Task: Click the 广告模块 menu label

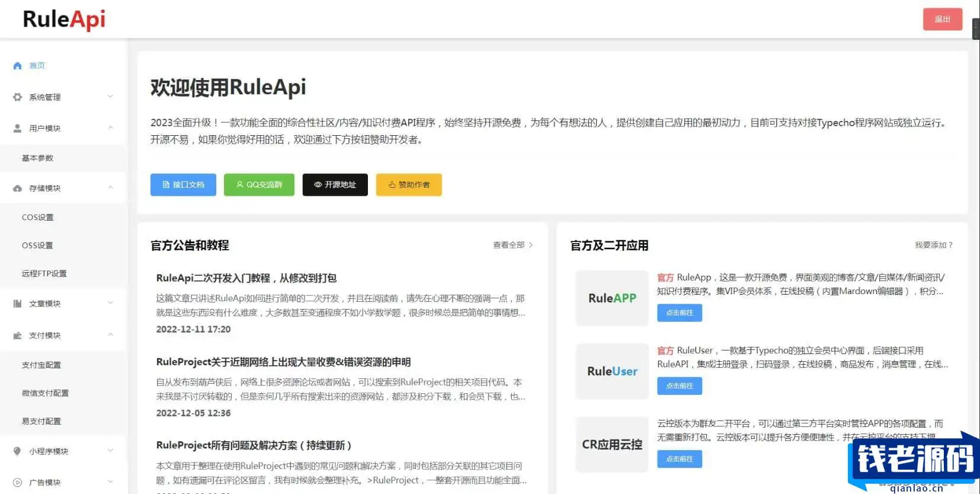Action: (x=45, y=482)
